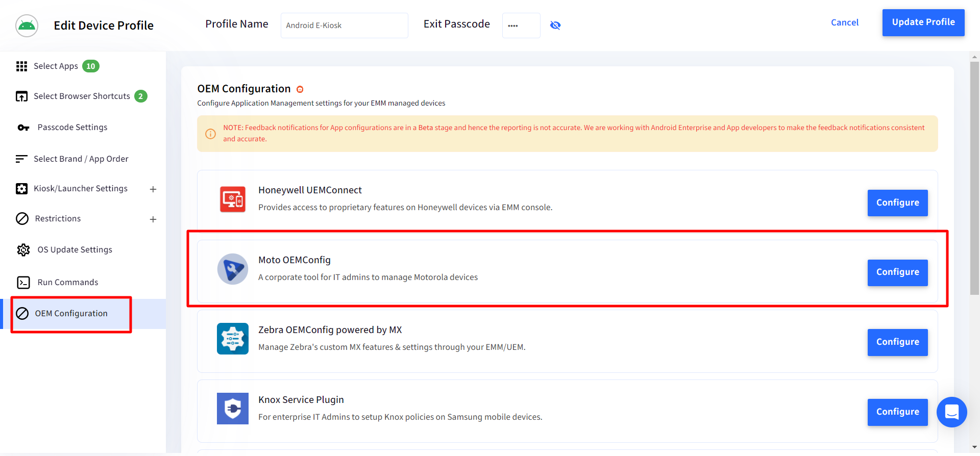The width and height of the screenshot is (980, 456).
Task: Click the info icon in the beta note
Action: 210,134
